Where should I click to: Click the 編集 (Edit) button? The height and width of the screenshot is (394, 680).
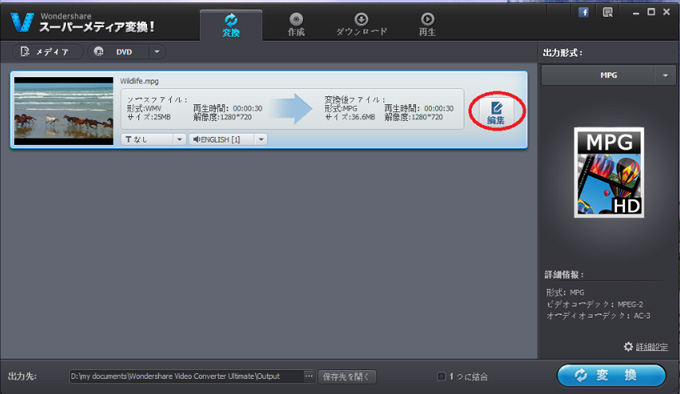(x=496, y=112)
